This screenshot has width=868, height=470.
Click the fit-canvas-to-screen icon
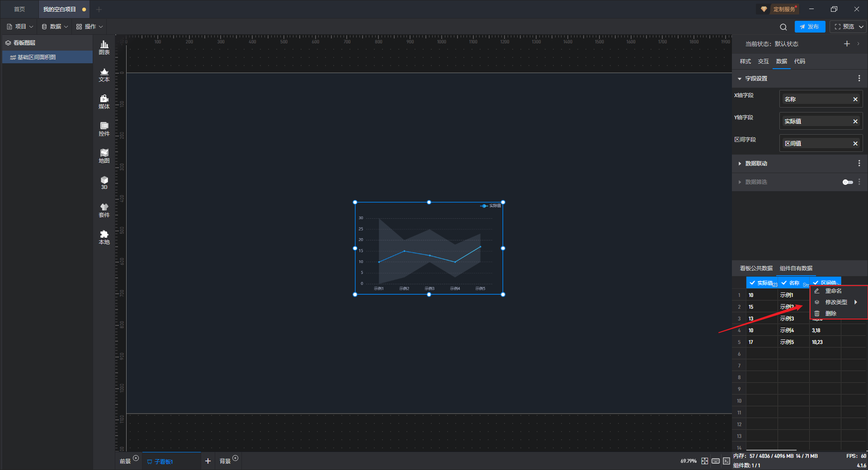705,461
